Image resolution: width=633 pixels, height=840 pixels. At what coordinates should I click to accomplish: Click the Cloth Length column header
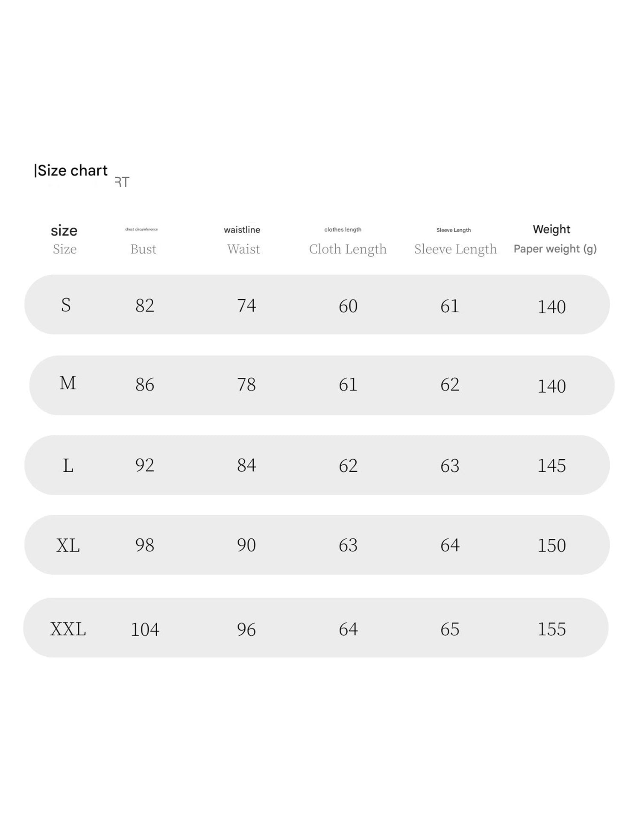pos(348,249)
